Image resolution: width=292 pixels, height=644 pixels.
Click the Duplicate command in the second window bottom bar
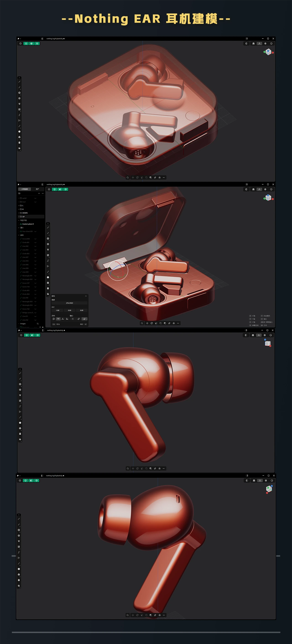point(161,323)
